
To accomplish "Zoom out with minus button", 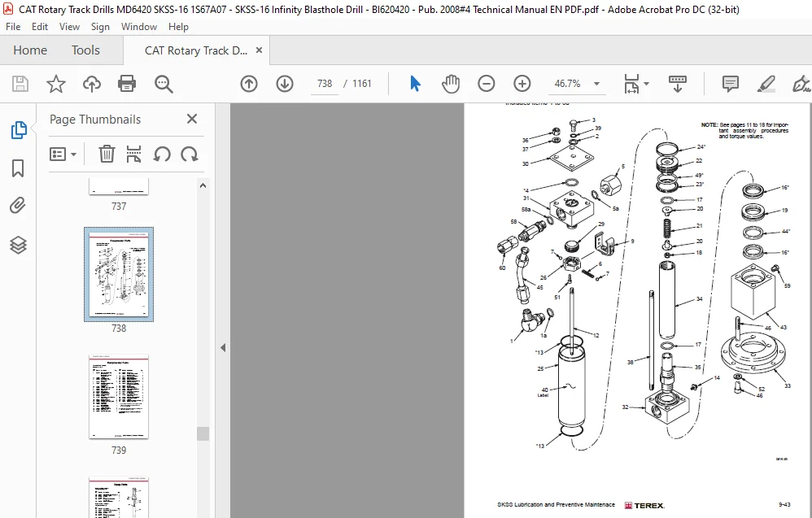I will [487, 83].
